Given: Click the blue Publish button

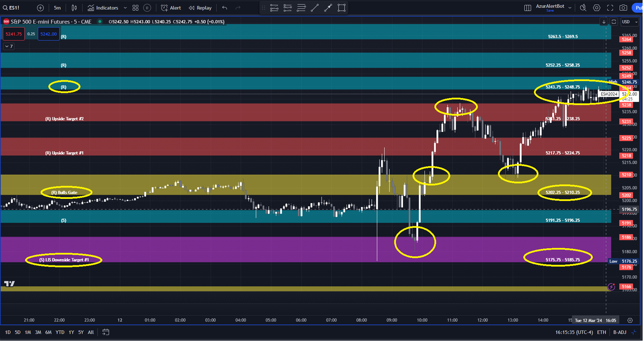Looking at the screenshot, I should click(638, 8).
